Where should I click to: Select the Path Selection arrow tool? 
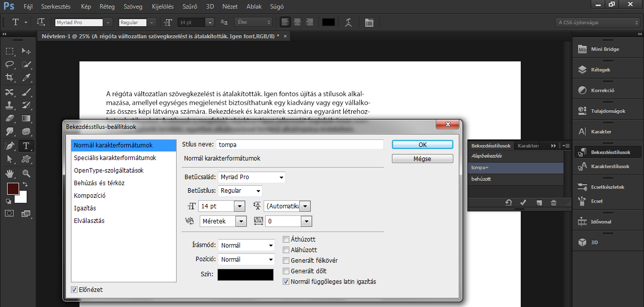tap(10, 159)
